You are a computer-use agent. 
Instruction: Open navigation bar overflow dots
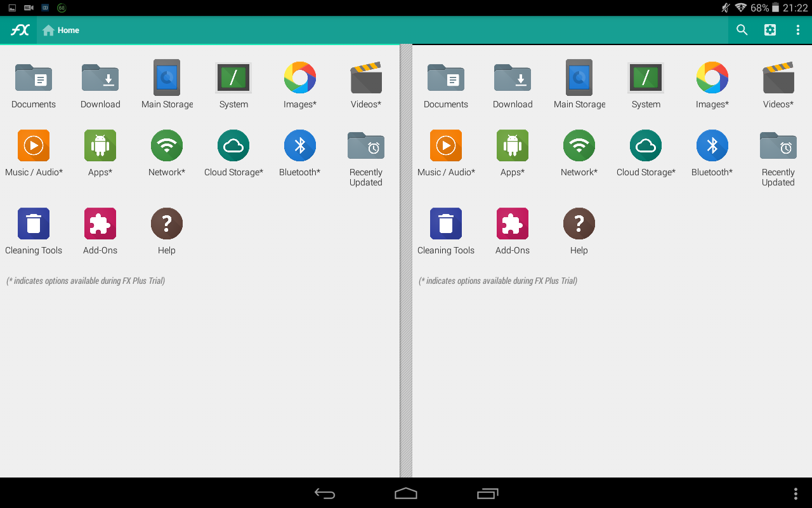[x=796, y=493]
